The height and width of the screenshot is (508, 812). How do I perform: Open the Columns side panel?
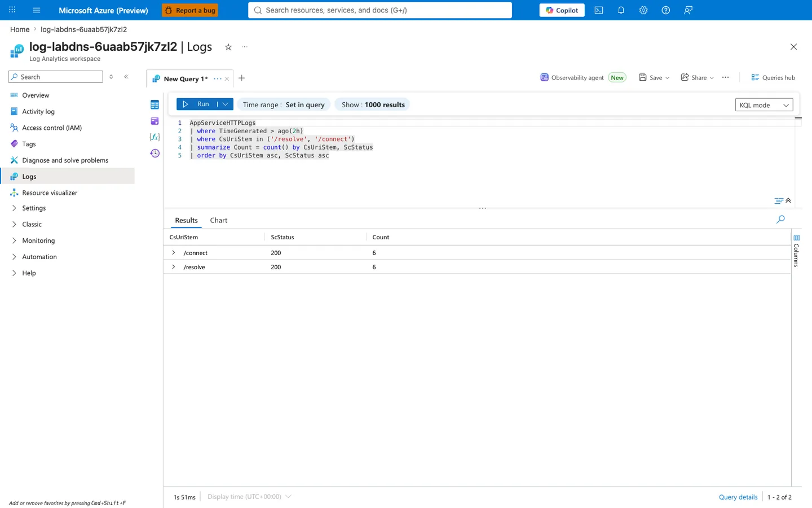coord(796,251)
